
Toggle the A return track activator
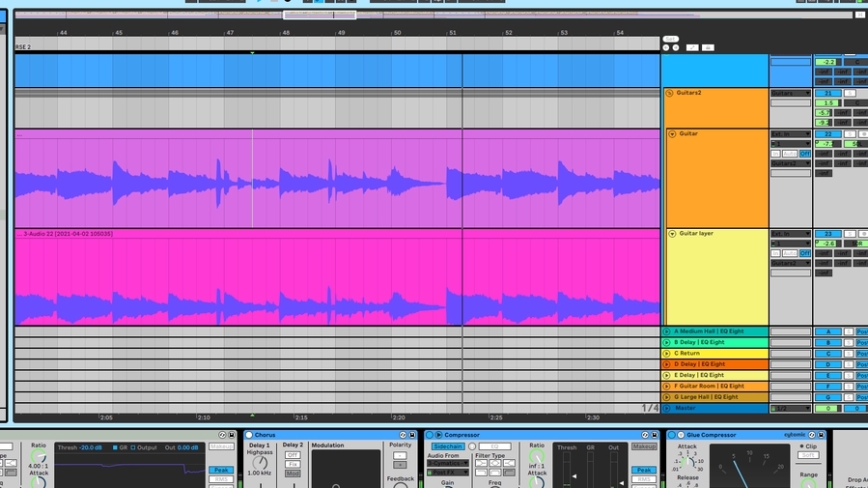coord(828,331)
